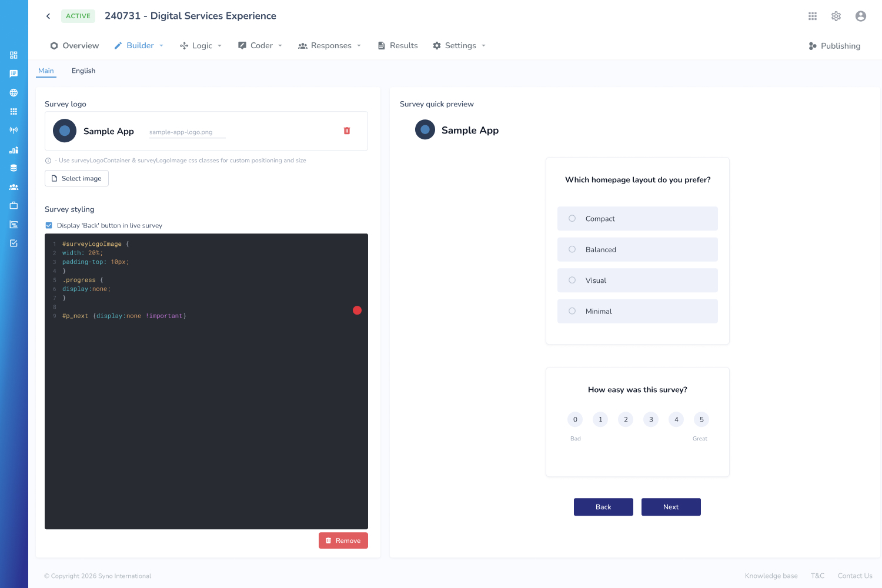Open the dashboard icon in the sidebar
The height and width of the screenshot is (588, 882).
point(14,55)
